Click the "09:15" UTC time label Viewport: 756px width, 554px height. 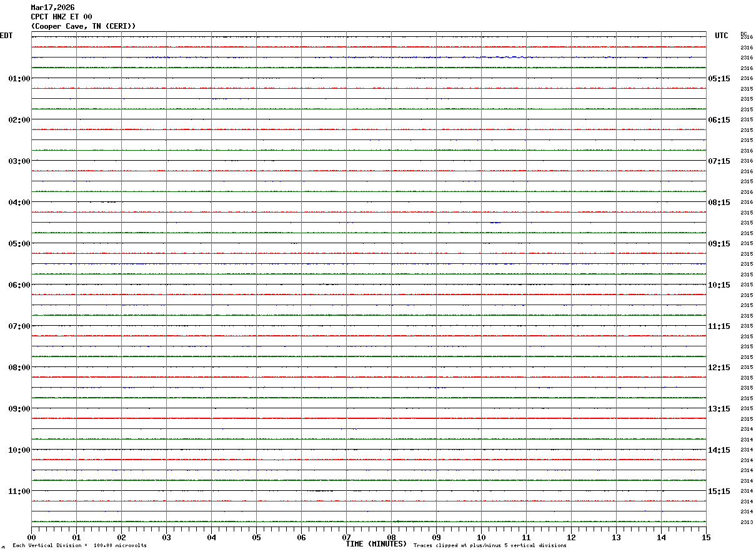click(719, 244)
